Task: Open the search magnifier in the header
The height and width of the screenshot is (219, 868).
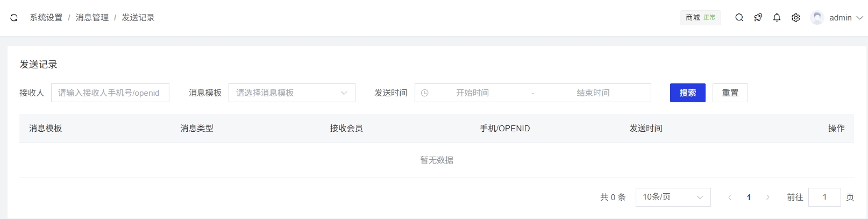Action: (739, 18)
